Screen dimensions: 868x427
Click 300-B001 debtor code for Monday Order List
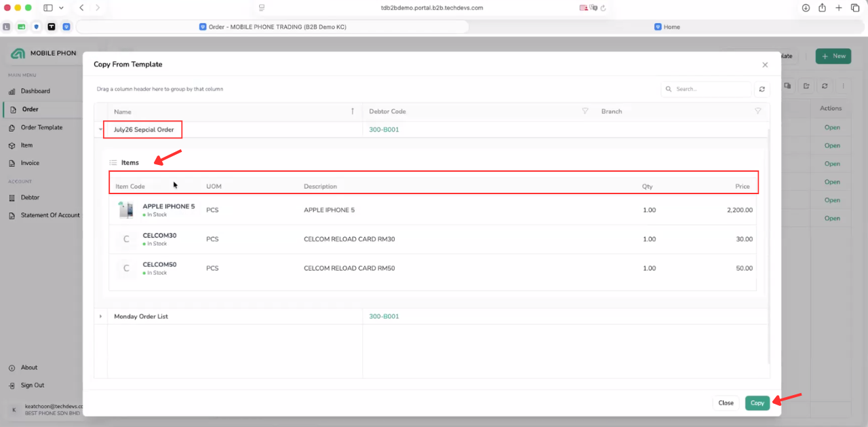[x=384, y=316]
